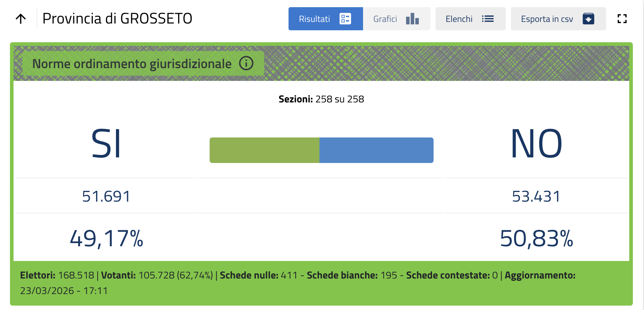Click the Norme ordinamento giurisdizionale heading

132,64
